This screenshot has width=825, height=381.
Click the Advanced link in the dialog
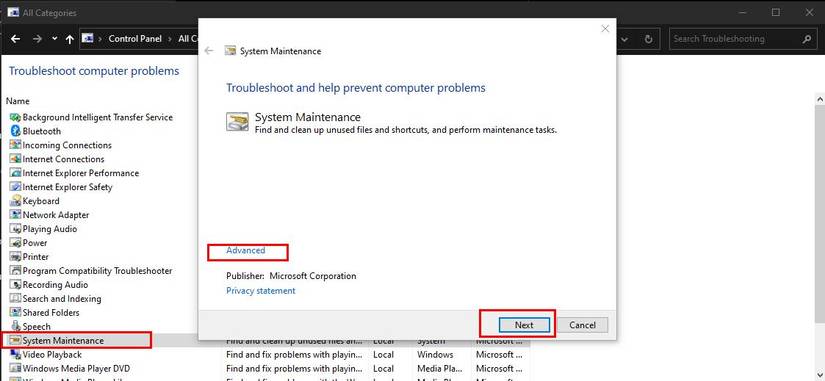coord(246,250)
